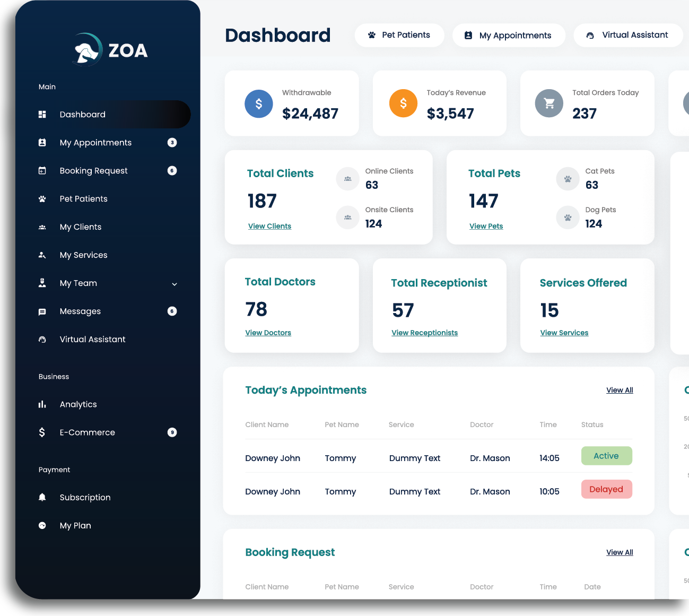Click the Subscription bell icon in sidebar
The image size is (689, 616).
[x=42, y=497]
